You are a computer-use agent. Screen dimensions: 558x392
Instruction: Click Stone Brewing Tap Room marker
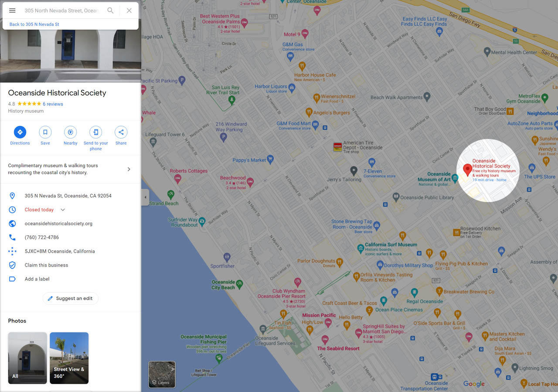[377, 226]
